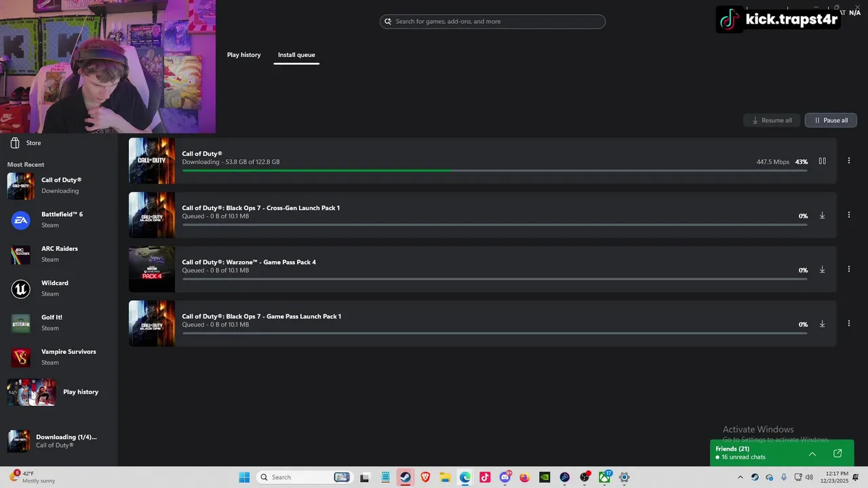The image size is (868, 488).
Task: Open File Explorer from the taskbar
Action: point(445,477)
